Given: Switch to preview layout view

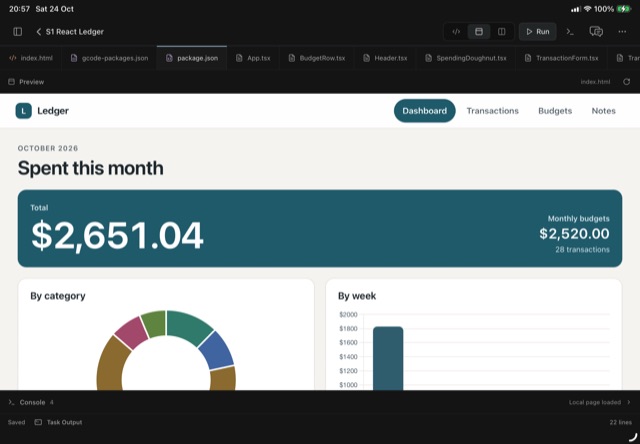Looking at the screenshot, I should [479, 32].
